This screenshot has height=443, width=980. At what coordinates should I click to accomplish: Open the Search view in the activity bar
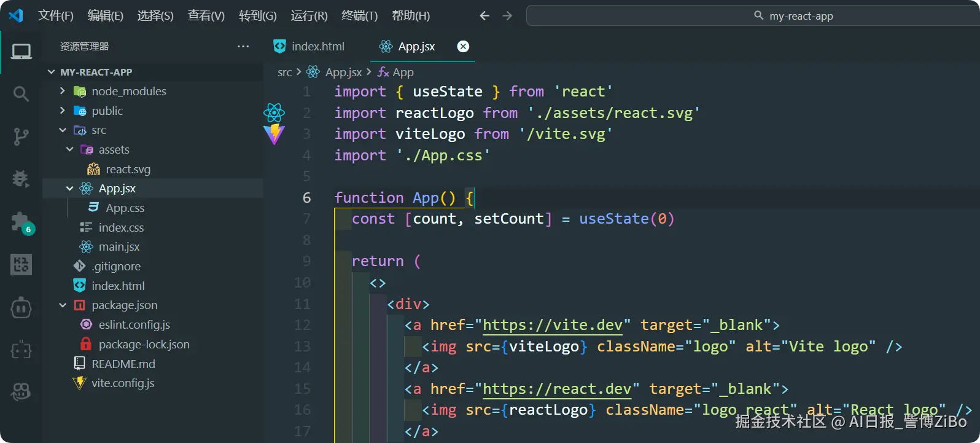click(21, 94)
